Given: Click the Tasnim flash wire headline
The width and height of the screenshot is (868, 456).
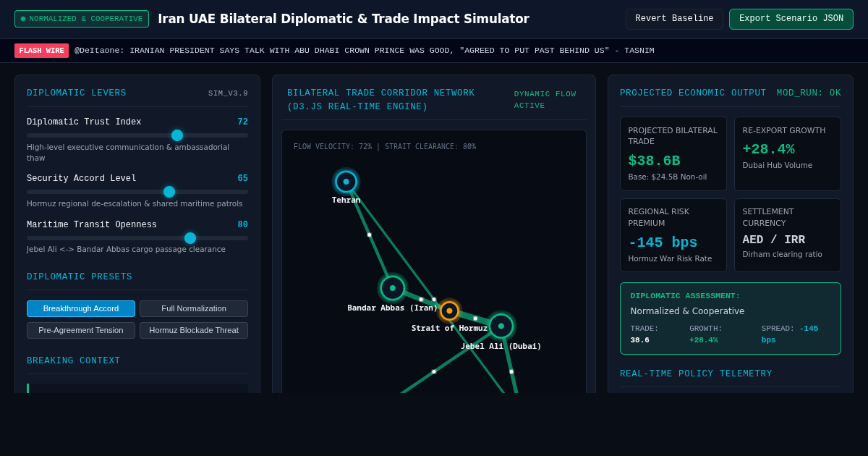Looking at the screenshot, I should tap(365, 51).
